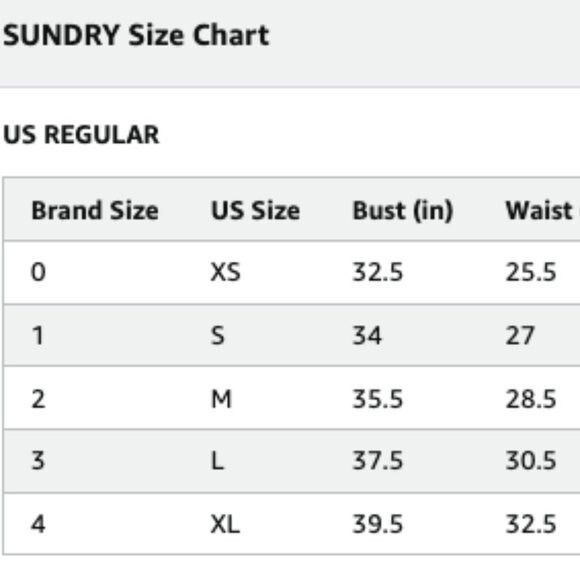Click the Bust (in) column header
The image size is (580, 580).
coord(403,211)
